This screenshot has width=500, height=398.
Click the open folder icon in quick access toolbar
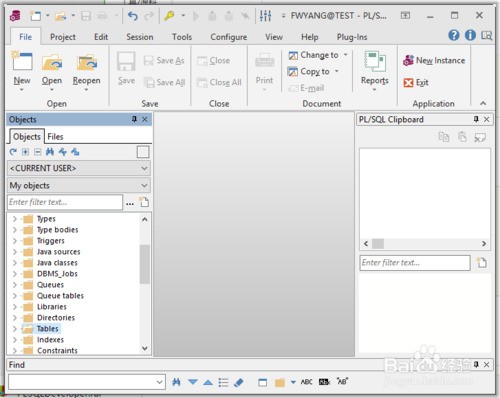point(61,16)
